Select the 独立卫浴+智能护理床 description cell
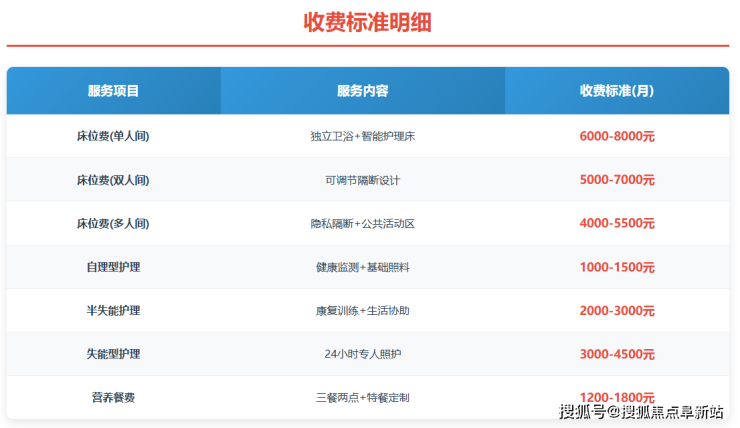740x428 pixels. pos(362,136)
